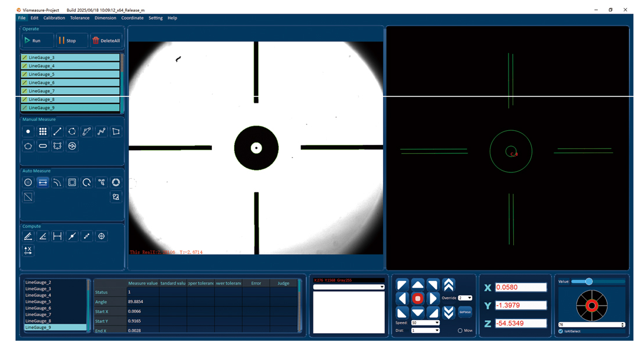
Task: Select LineGauge_5 in the Operate list
Action: 70,74
